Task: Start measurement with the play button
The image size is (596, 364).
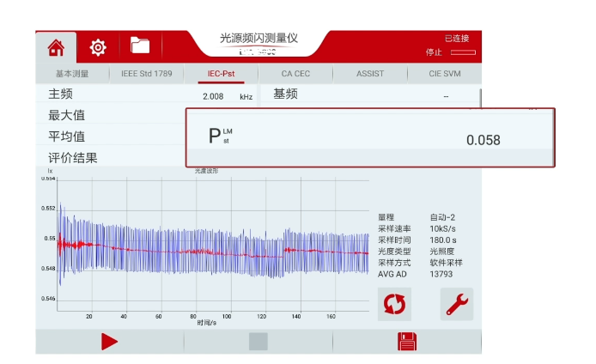Action: coord(109,341)
